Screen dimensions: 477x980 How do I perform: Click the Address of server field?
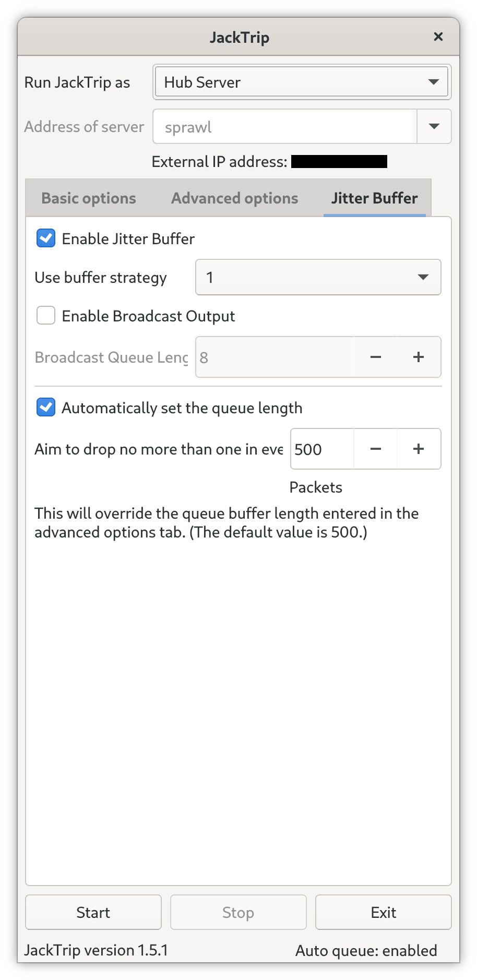point(284,127)
